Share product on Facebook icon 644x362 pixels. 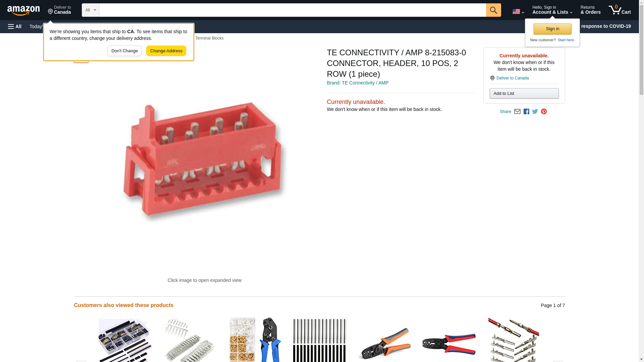tap(526, 112)
